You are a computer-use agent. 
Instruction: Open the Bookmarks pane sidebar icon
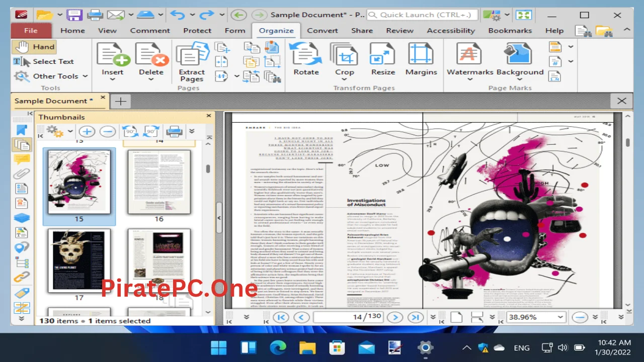21,130
